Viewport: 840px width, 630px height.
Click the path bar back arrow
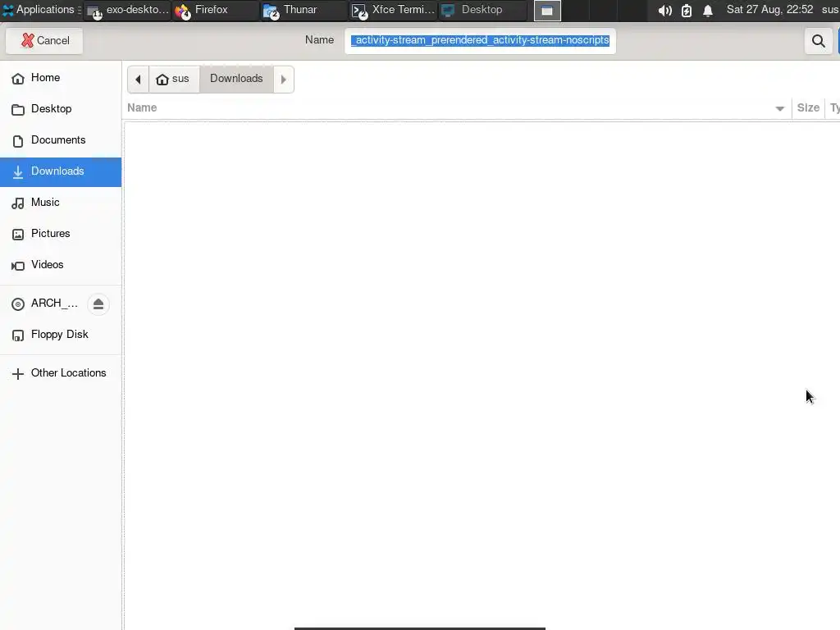coord(138,80)
